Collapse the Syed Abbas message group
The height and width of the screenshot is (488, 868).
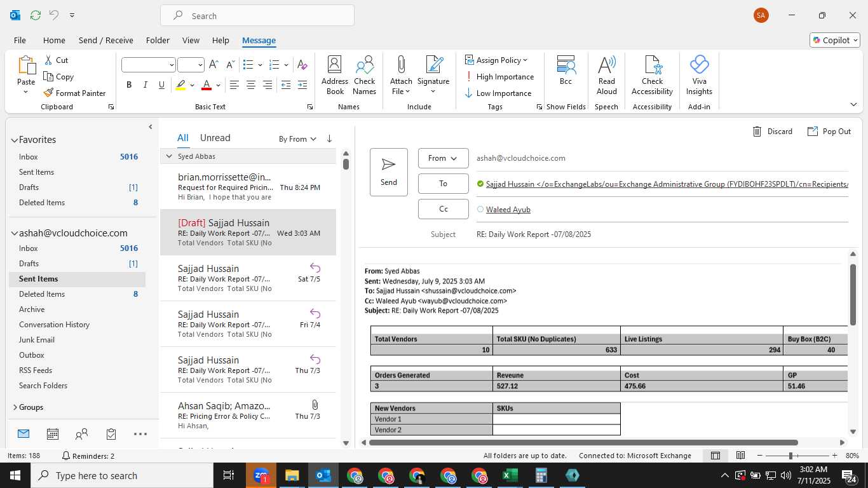(169, 156)
